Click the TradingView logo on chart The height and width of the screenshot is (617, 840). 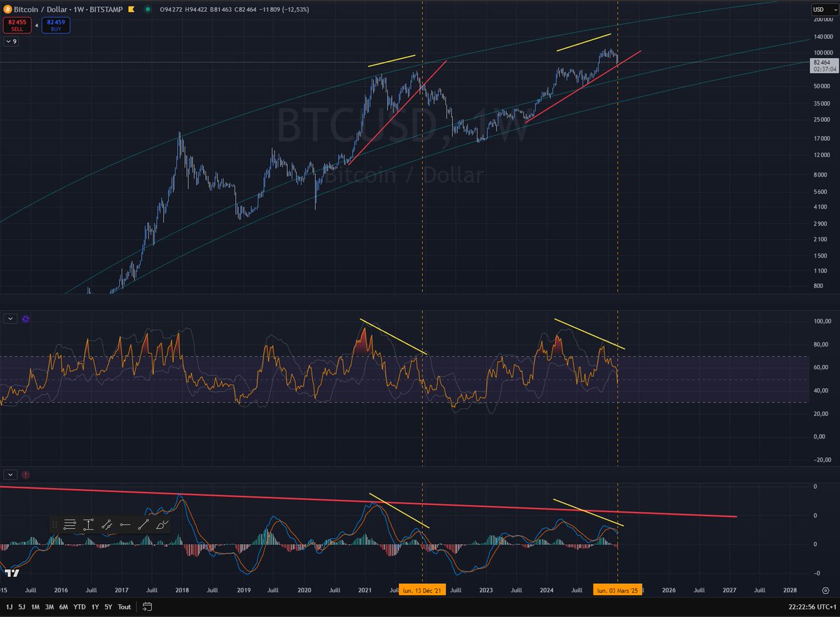point(12,572)
